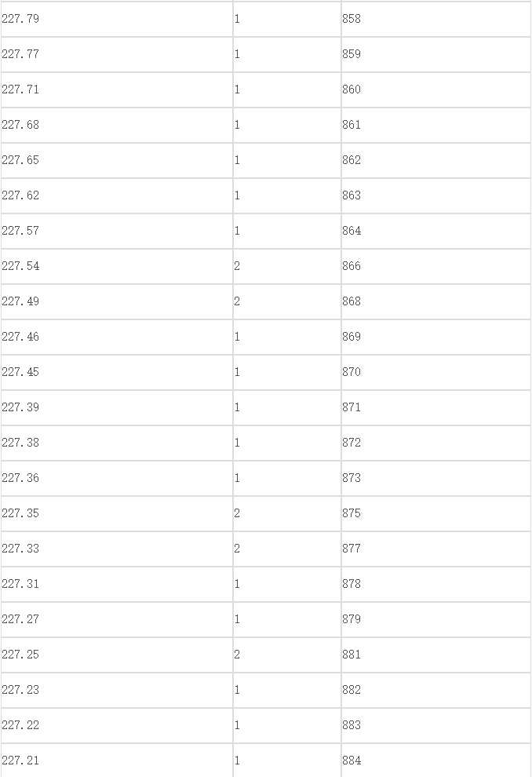
Task: Click the 227.71 score cell
Action: (117, 89)
